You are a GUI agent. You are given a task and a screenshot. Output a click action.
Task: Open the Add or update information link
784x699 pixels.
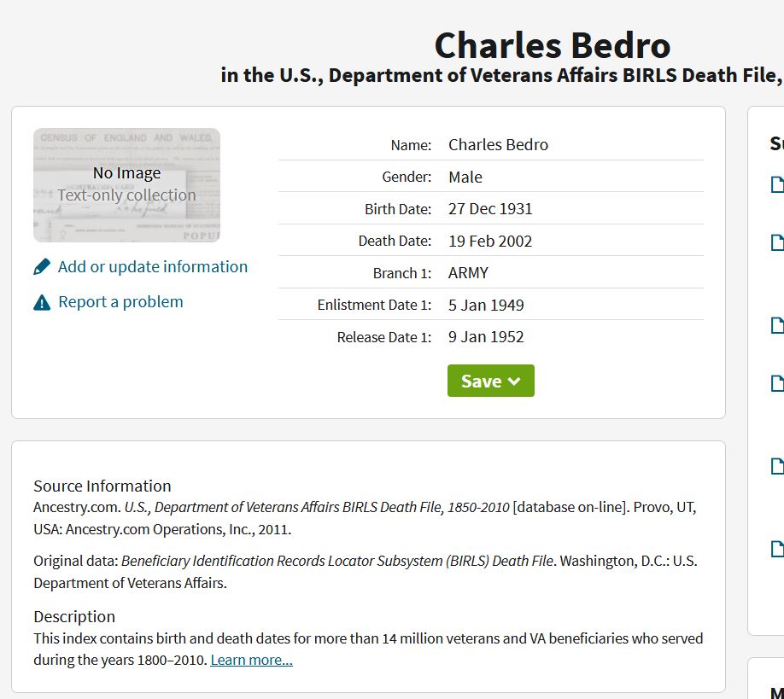point(153,267)
